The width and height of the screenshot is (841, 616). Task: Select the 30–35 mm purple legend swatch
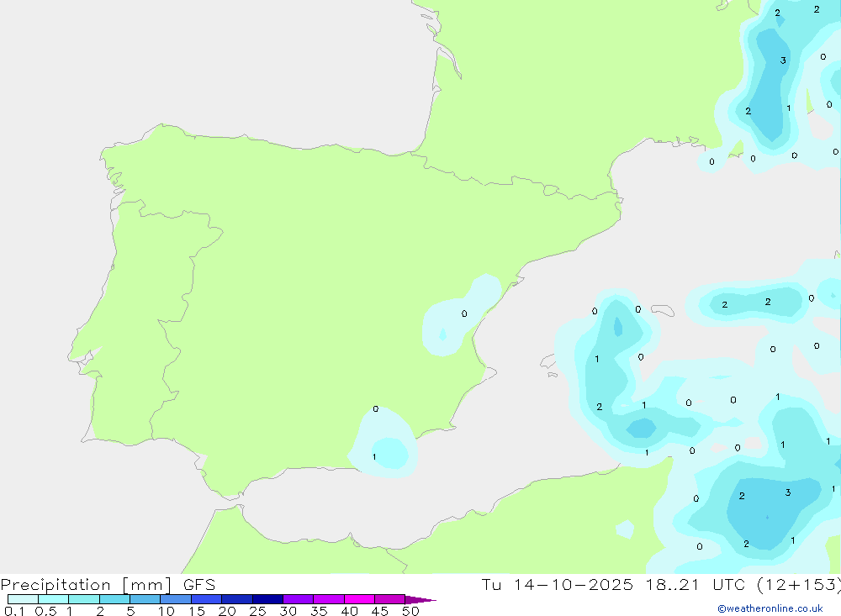coord(298,599)
